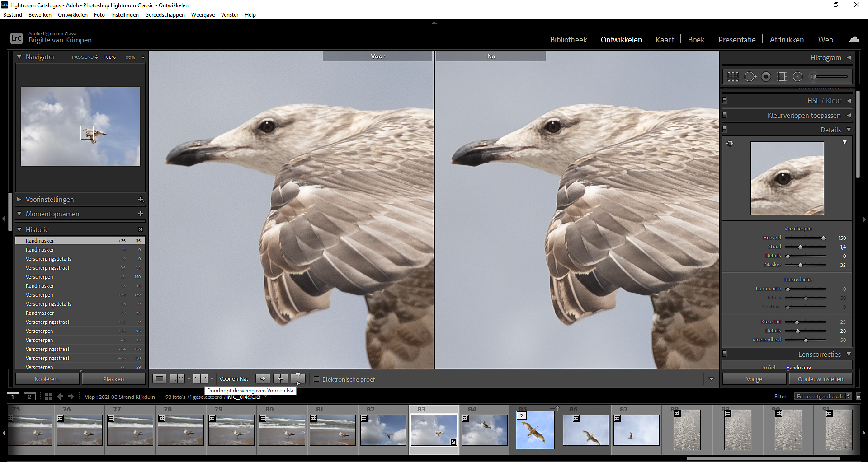Click the detail zoom target picker icon

click(730, 144)
